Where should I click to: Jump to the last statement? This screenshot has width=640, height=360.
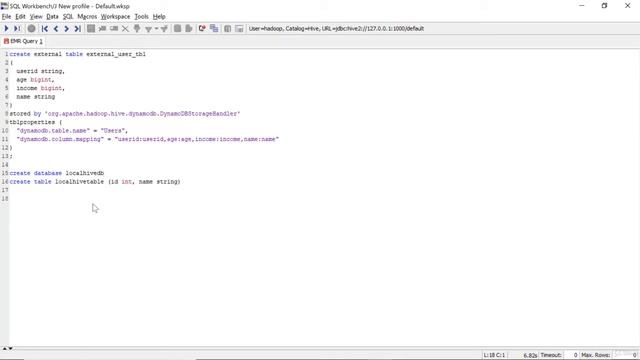pyautogui.click(x=77, y=29)
